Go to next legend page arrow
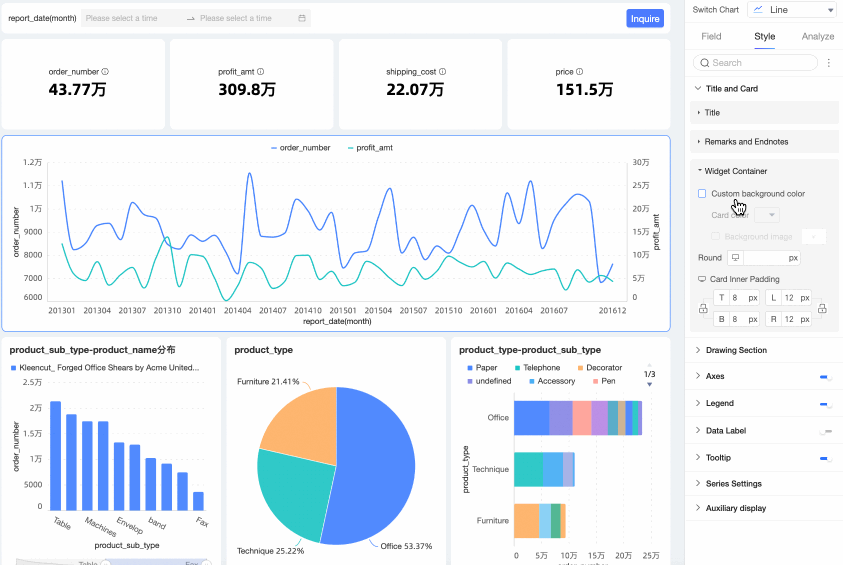 tap(649, 384)
